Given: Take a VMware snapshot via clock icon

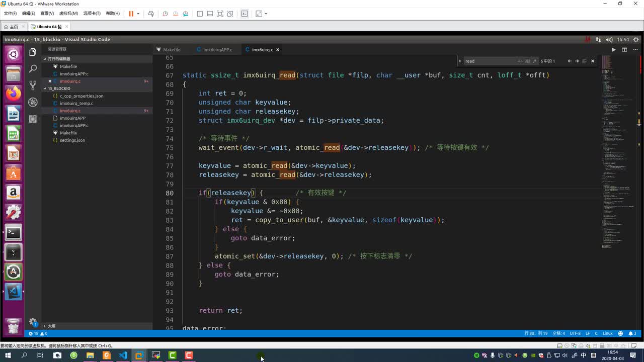Looking at the screenshot, I should tap(165, 14).
